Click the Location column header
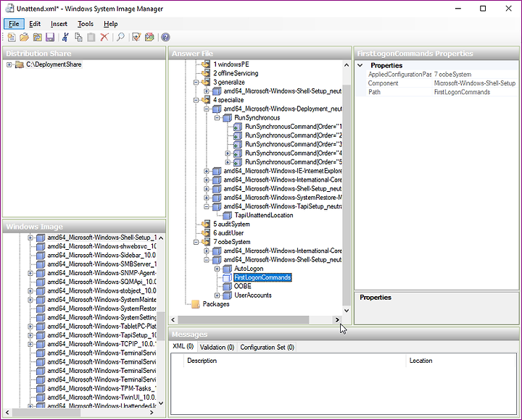The image size is (522, 420). point(461,361)
